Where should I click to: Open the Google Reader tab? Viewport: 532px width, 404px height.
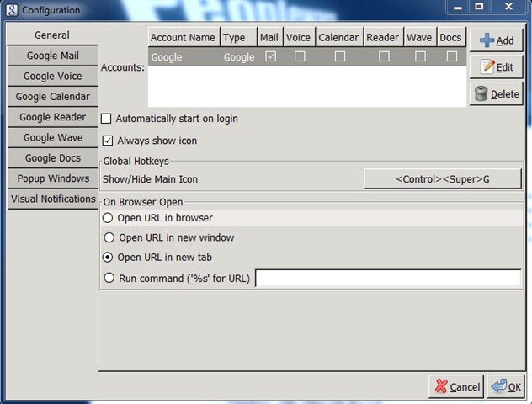click(52, 117)
